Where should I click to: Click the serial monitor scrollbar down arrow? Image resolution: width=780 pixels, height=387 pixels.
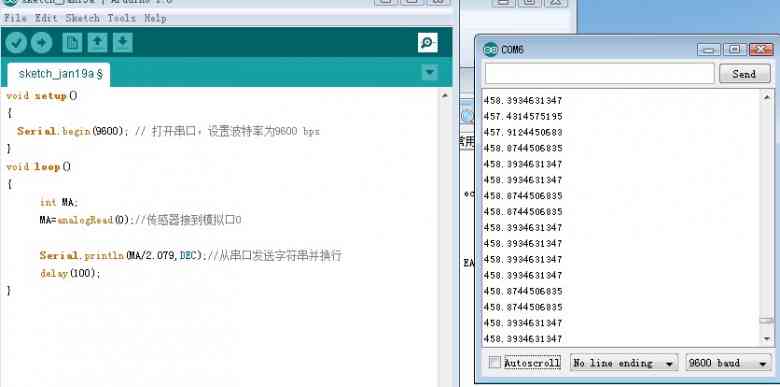tap(767, 339)
